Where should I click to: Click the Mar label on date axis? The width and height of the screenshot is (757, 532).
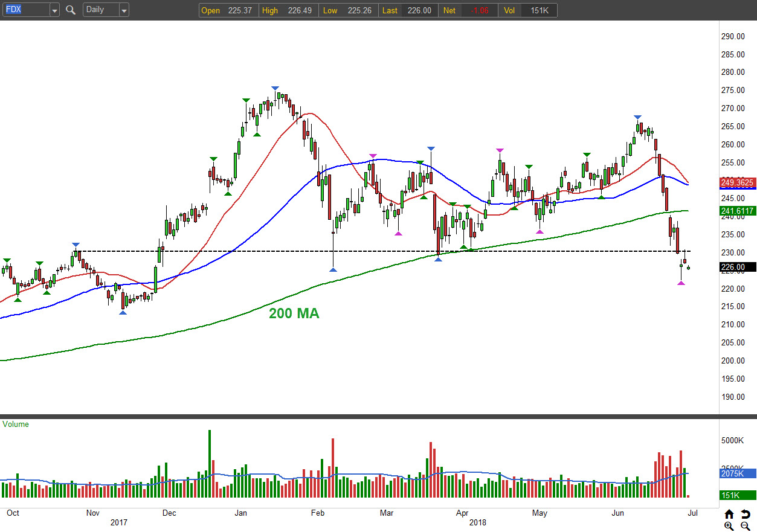point(387,513)
